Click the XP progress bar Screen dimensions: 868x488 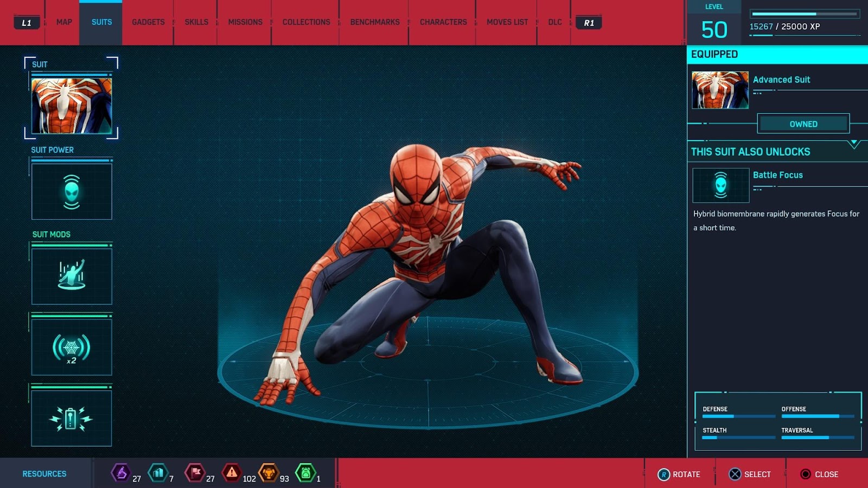(805, 14)
